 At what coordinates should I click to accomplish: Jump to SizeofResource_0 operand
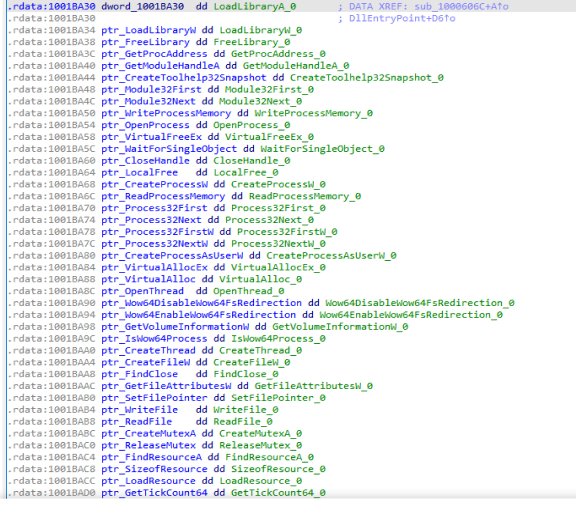tap(278, 469)
